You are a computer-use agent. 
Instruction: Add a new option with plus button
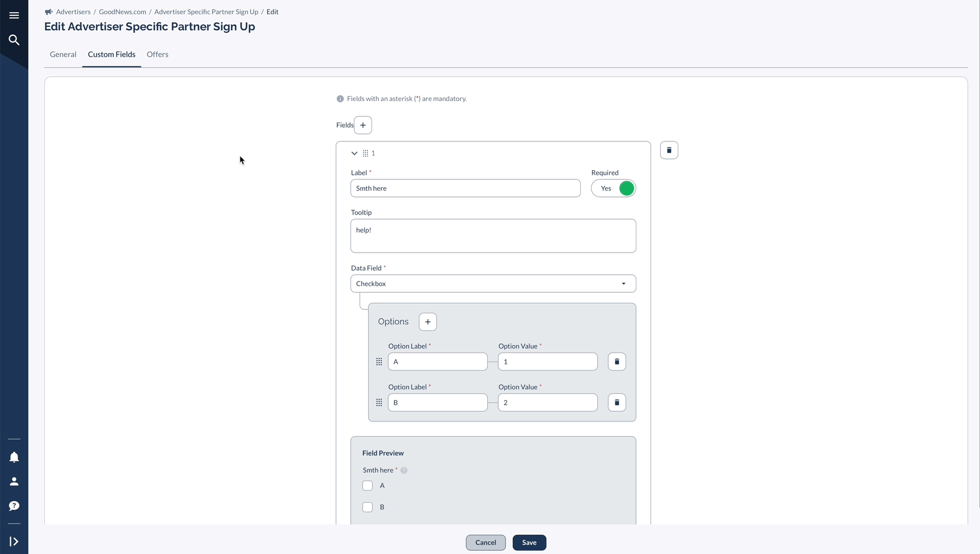click(x=428, y=322)
